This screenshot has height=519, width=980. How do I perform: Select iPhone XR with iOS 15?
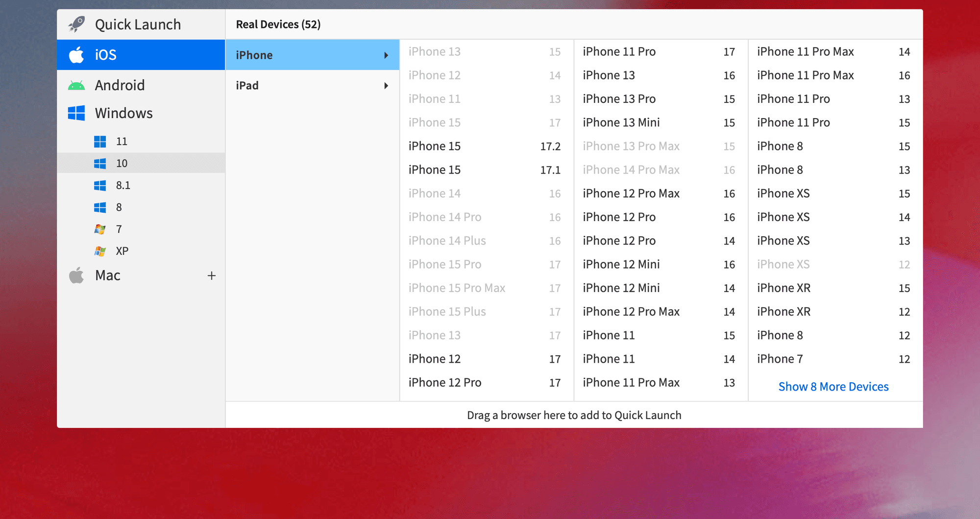point(835,288)
